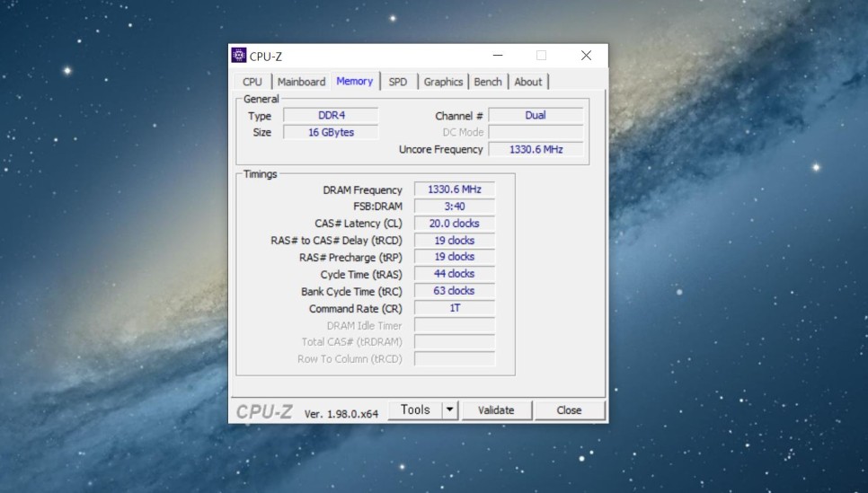Go to the About tab
This screenshot has height=493, width=868.
point(528,82)
